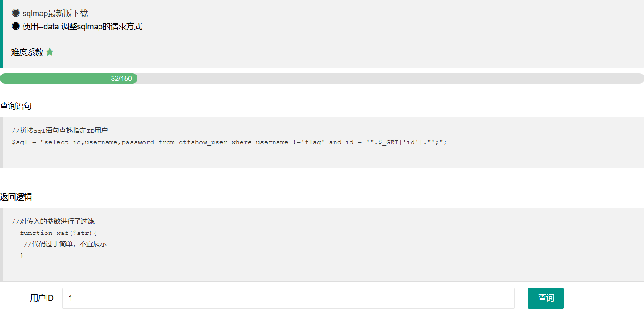
Task: Click the function waf($str){ code line
Action: pyautogui.click(x=58, y=233)
